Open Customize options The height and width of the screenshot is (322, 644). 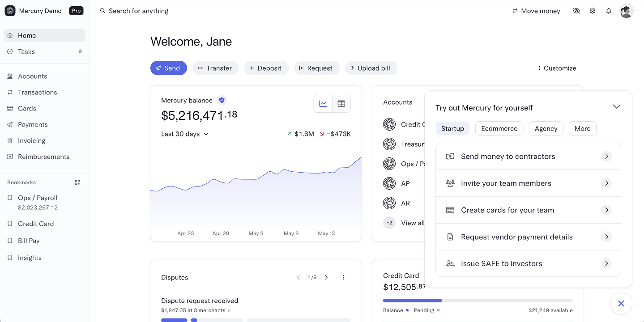click(557, 68)
